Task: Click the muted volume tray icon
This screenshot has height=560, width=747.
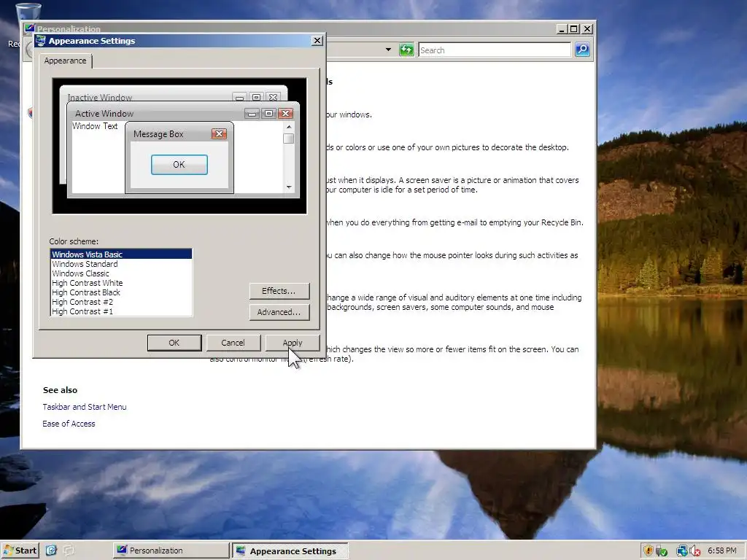Action: (694, 551)
